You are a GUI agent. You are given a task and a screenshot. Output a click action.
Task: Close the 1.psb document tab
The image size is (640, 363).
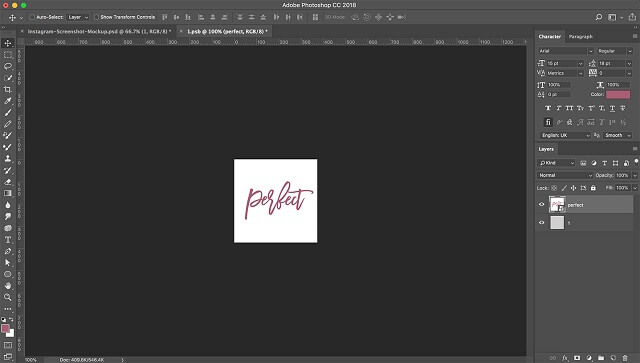[182, 31]
